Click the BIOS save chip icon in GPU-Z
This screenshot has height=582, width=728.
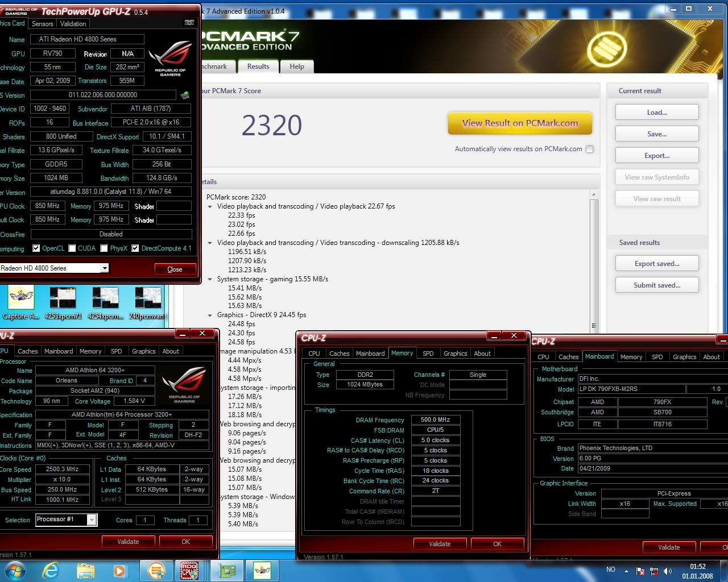pos(185,95)
